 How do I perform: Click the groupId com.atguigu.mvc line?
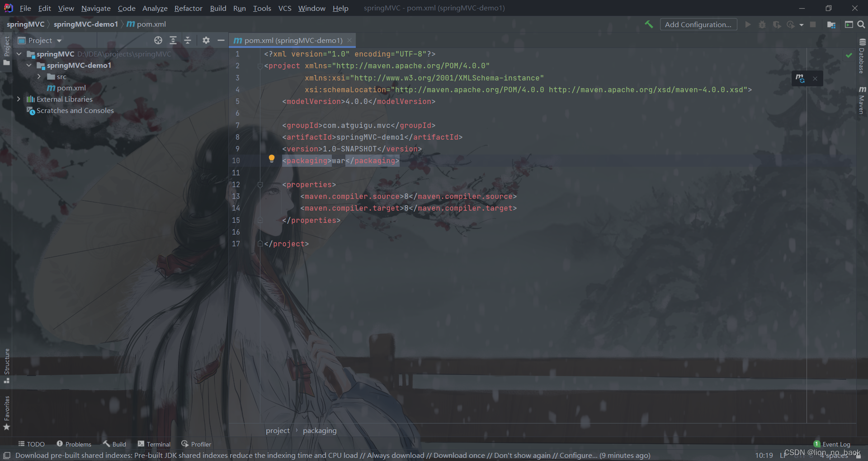[x=359, y=125]
